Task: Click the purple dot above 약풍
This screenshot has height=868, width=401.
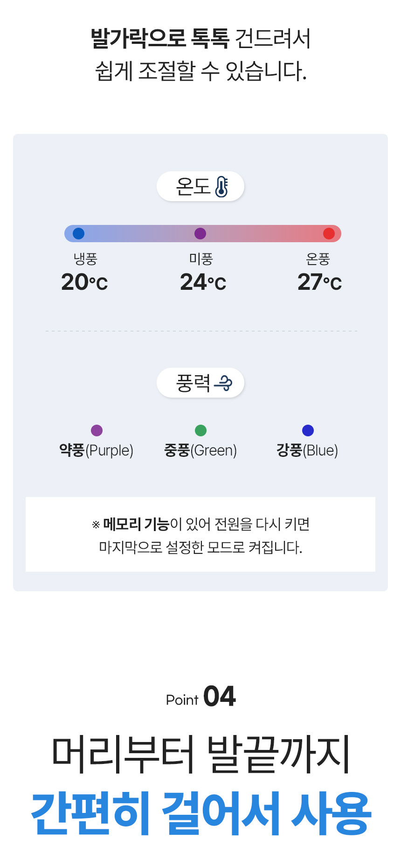Action: pyautogui.click(x=97, y=430)
